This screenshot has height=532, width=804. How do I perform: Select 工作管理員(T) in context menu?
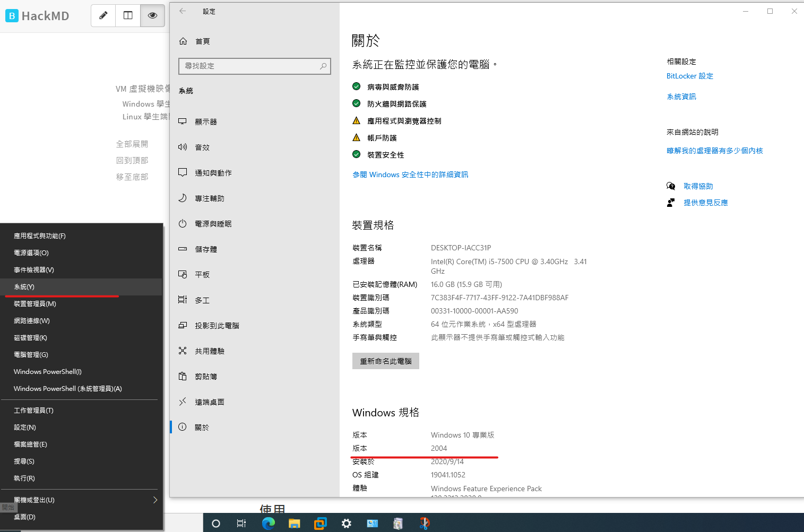(x=81, y=411)
